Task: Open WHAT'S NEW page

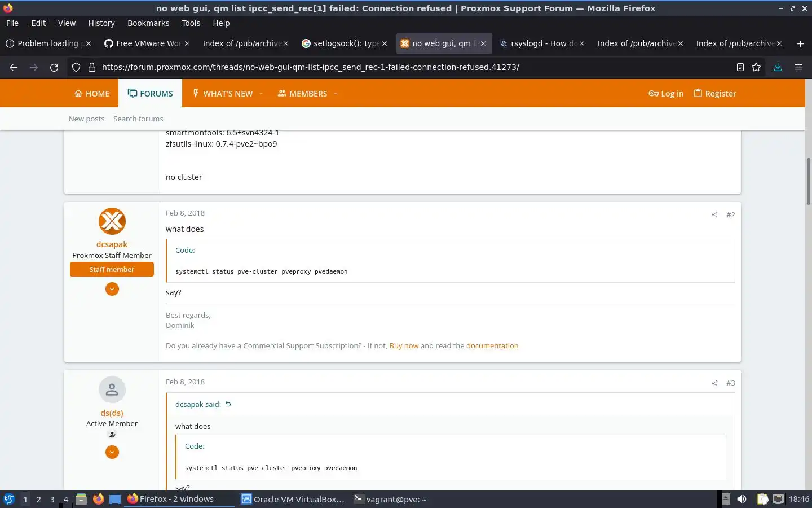Action: pos(223,94)
